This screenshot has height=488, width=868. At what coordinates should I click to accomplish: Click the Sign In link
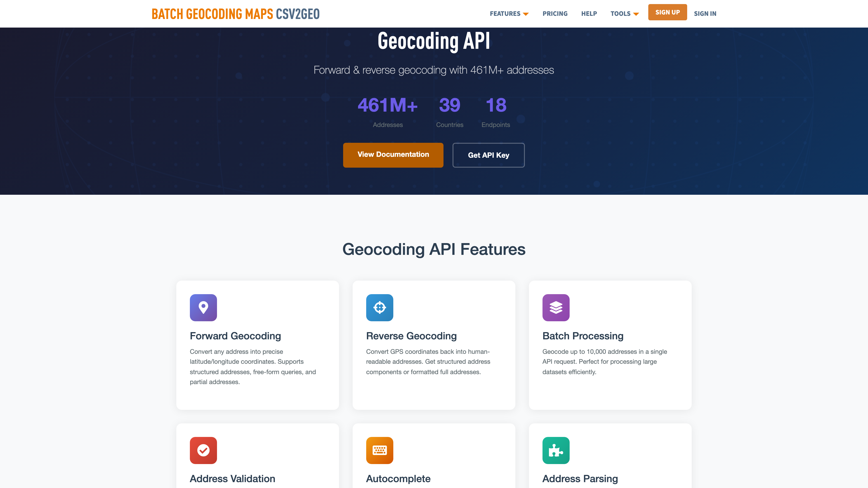click(705, 14)
